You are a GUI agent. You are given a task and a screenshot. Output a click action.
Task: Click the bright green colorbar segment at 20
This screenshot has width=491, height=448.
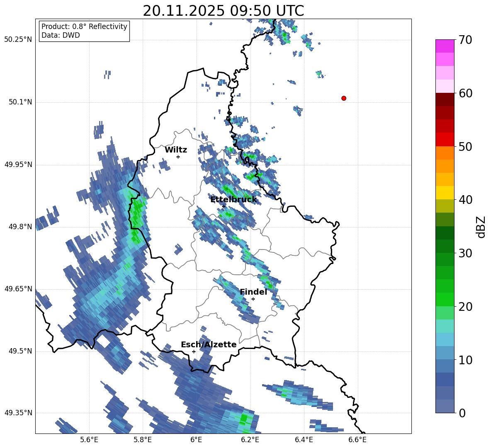click(445, 299)
